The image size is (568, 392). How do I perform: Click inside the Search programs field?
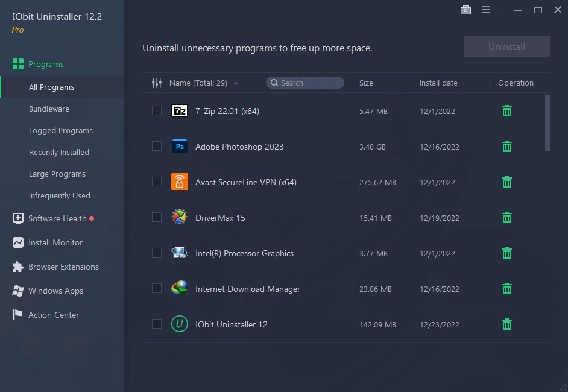coord(305,83)
